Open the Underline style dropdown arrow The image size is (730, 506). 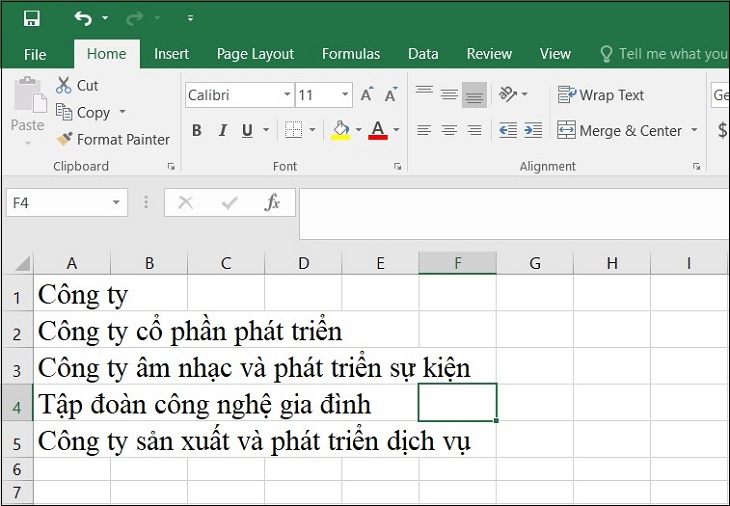point(266,130)
